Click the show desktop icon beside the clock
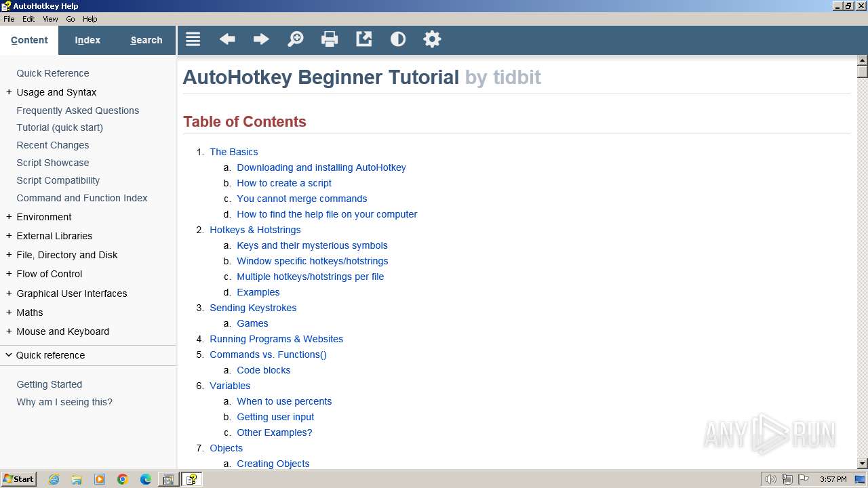This screenshot has height=488, width=868. click(x=861, y=479)
